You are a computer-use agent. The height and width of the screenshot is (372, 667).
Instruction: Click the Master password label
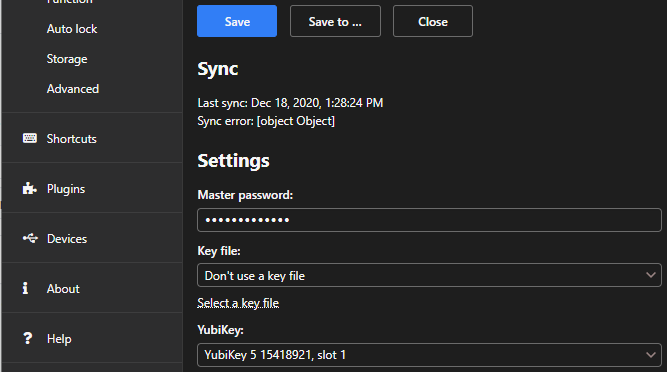245,195
